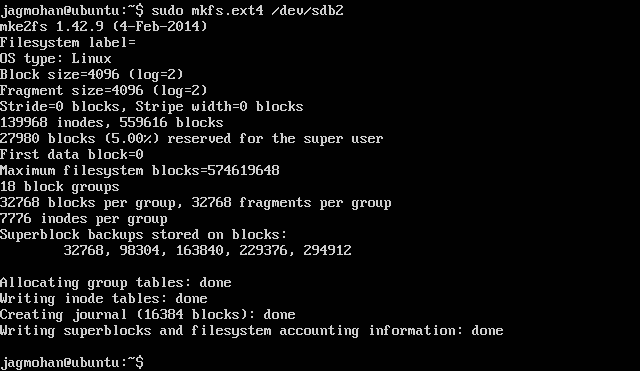Click the 294912 superblock backup number
Viewport: 640px width, 371px height.
click(x=327, y=250)
